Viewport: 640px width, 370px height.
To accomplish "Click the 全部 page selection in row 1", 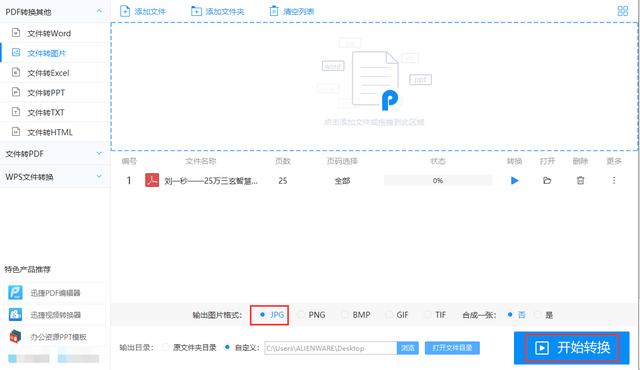I will point(342,181).
